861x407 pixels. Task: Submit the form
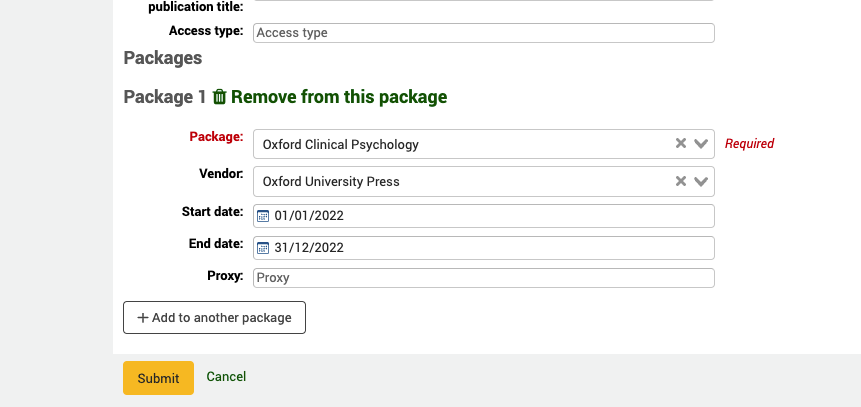(158, 378)
